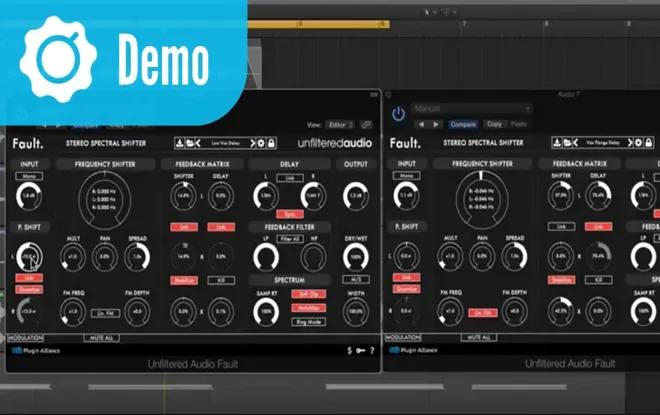
Task: Go to previous preset before Low Vox Delay
Action: (198, 143)
